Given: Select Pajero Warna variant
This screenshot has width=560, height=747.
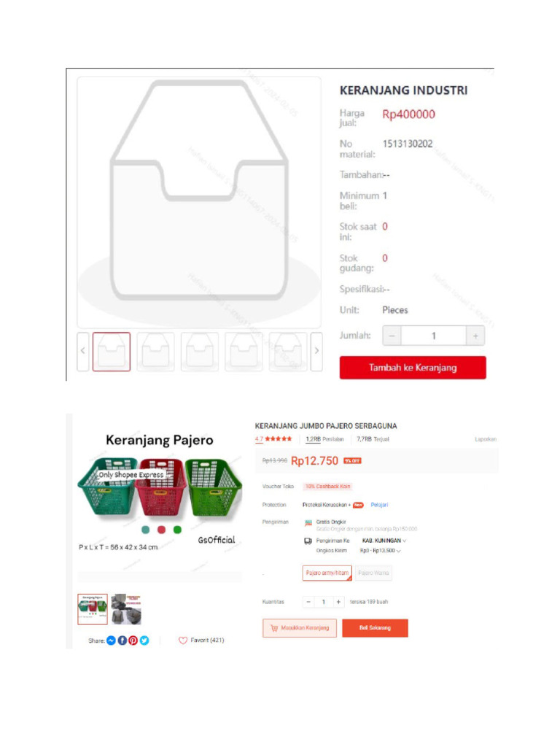Looking at the screenshot, I should [x=373, y=573].
